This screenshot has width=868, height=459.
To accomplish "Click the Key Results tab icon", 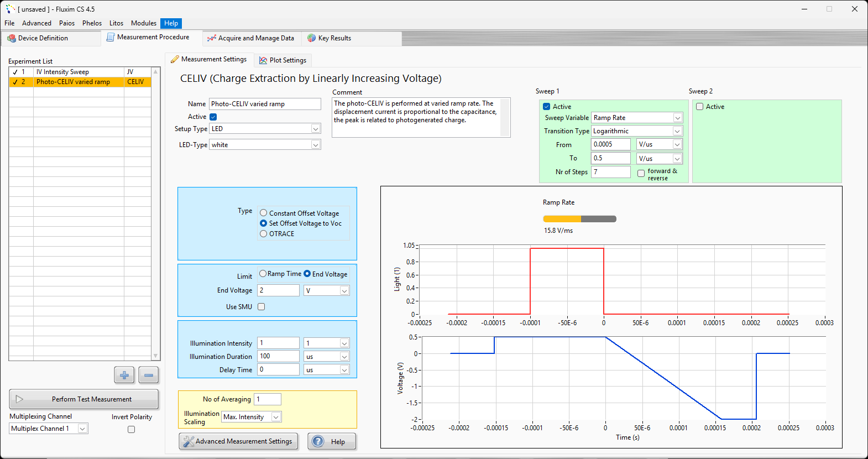I will click(312, 38).
